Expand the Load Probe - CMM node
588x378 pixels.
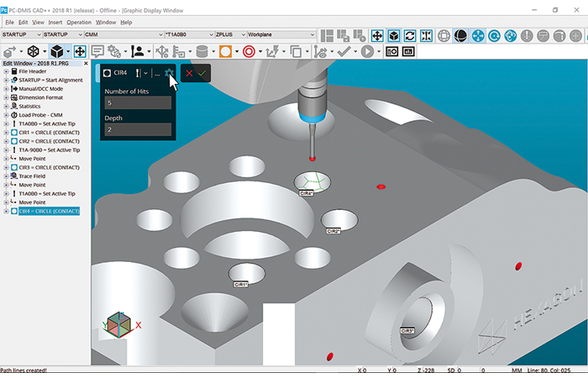point(6,115)
